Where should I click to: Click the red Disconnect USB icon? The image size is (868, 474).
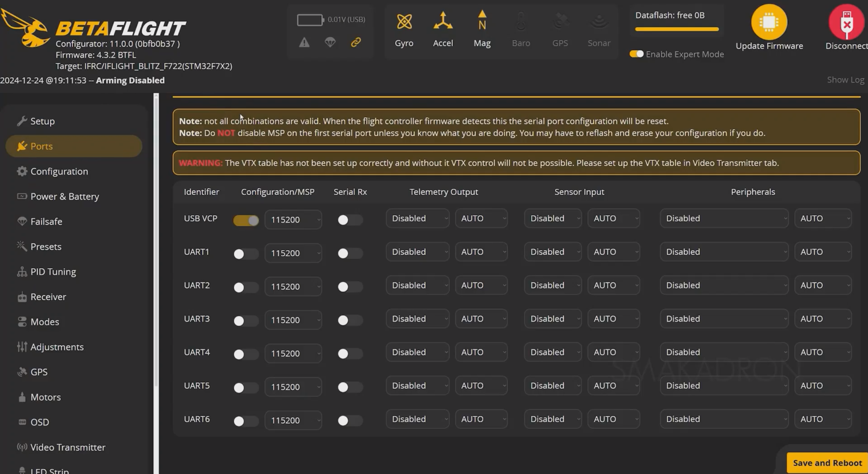pyautogui.click(x=846, y=22)
